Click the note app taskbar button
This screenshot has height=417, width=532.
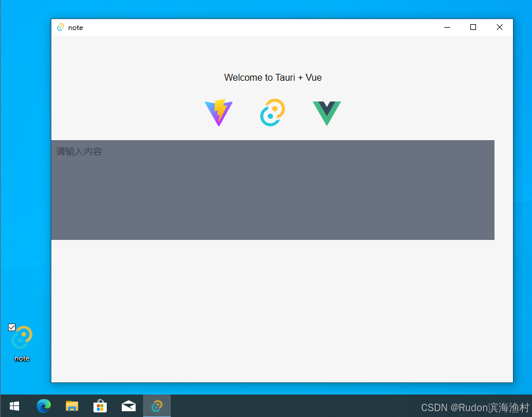coord(157,406)
